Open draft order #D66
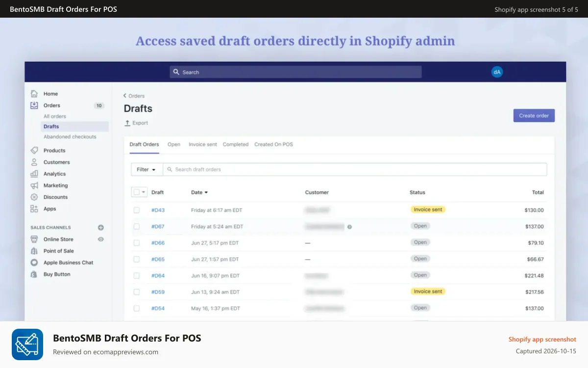The height and width of the screenshot is (368, 588). click(158, 243)
